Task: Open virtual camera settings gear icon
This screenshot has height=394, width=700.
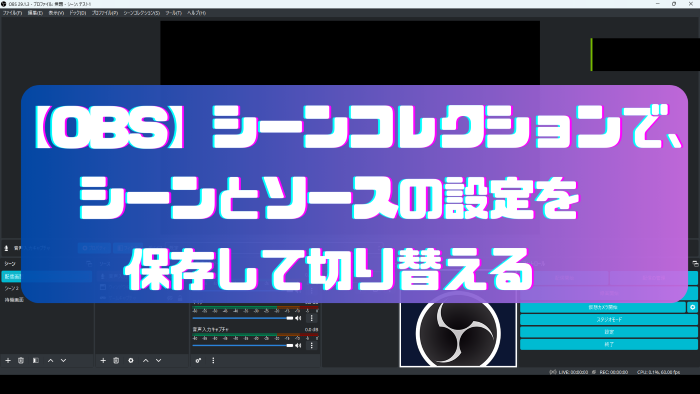Action: pyautogui.click(x=692, y=307)
